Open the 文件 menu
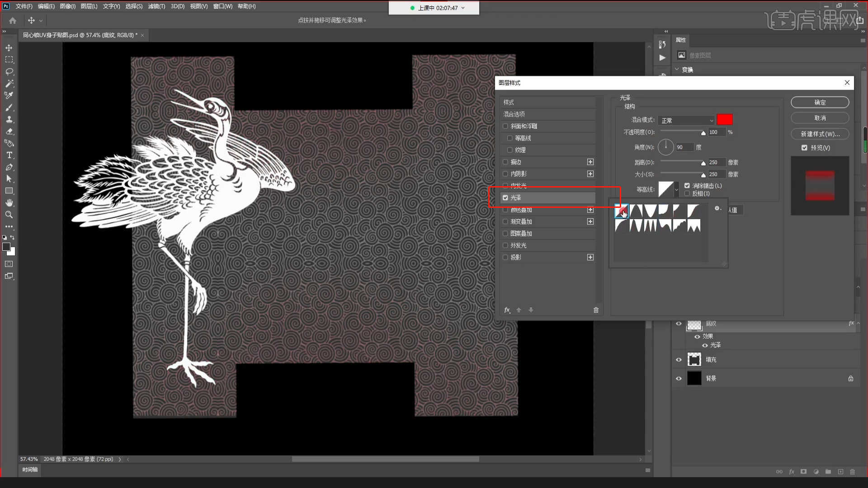The width and height of the screenshot is (868, 488). pyautogui.click(x=24, y=6)
